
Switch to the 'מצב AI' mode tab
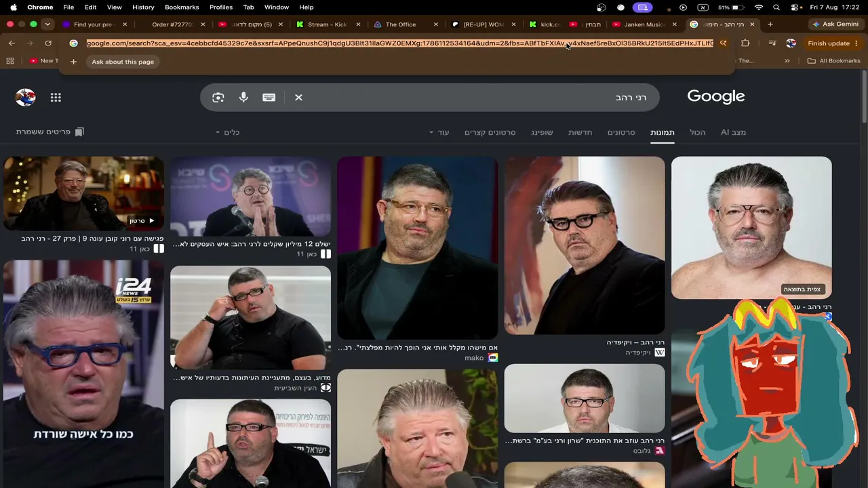point(733,132)
